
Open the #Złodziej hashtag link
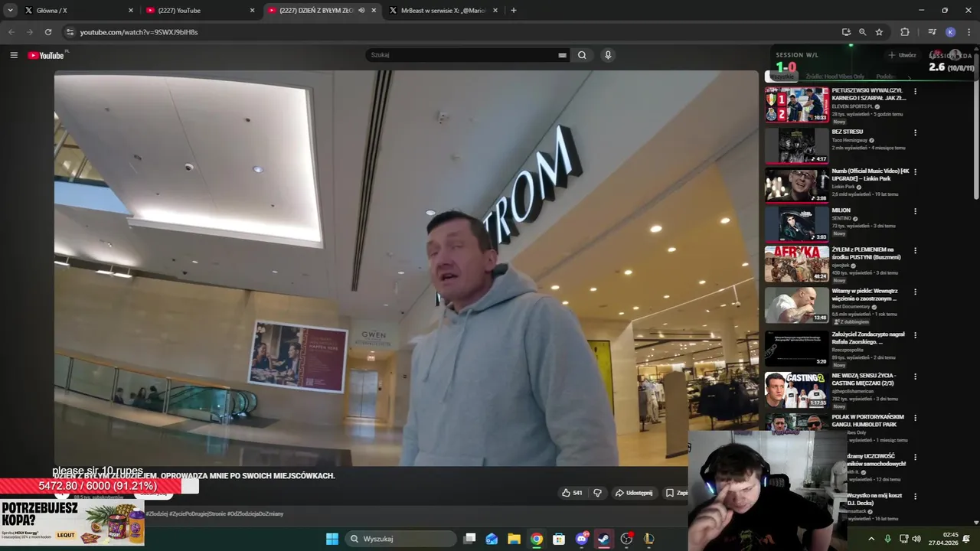(x=157, y=514)
